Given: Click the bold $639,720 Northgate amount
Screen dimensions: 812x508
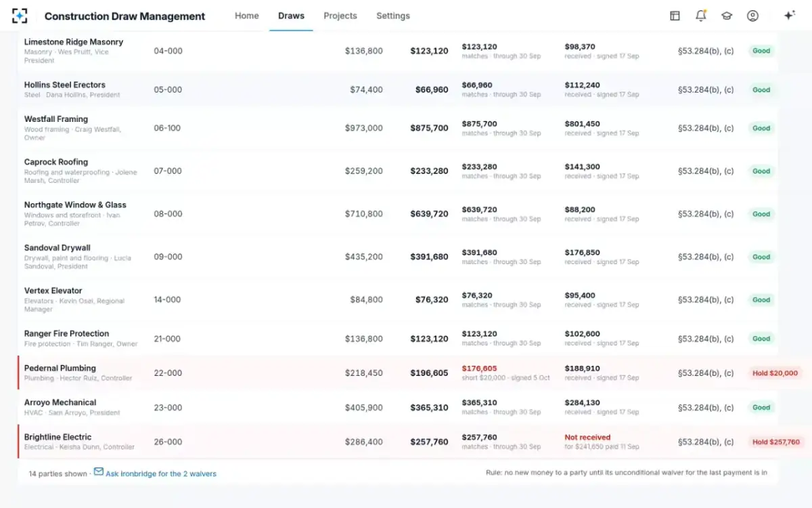Looking at the screenshot, I should (429, 214).
